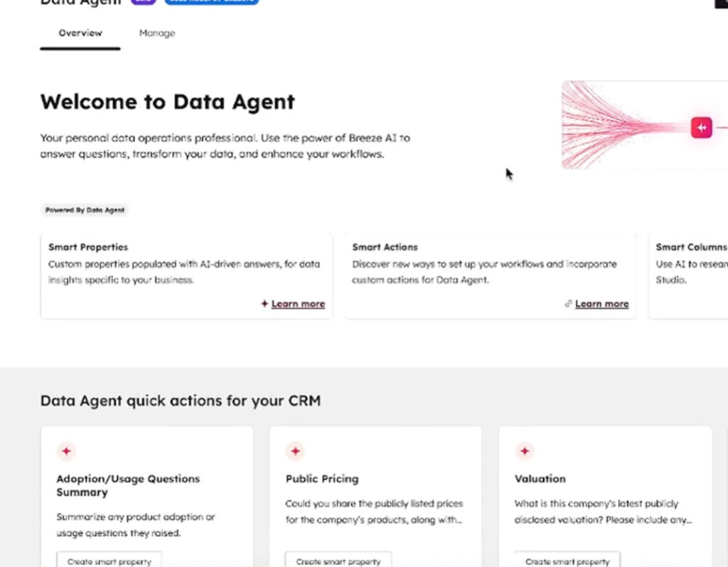The image size is (728, 567).
Task: Click sparkle icon beside Smart Properties Learn more
Action: tap(264, 304)
